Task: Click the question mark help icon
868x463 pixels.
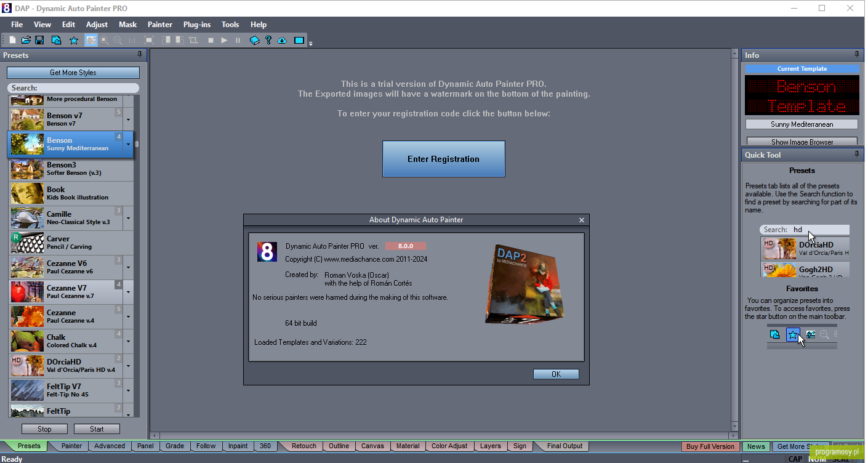Action: [268, 40]
